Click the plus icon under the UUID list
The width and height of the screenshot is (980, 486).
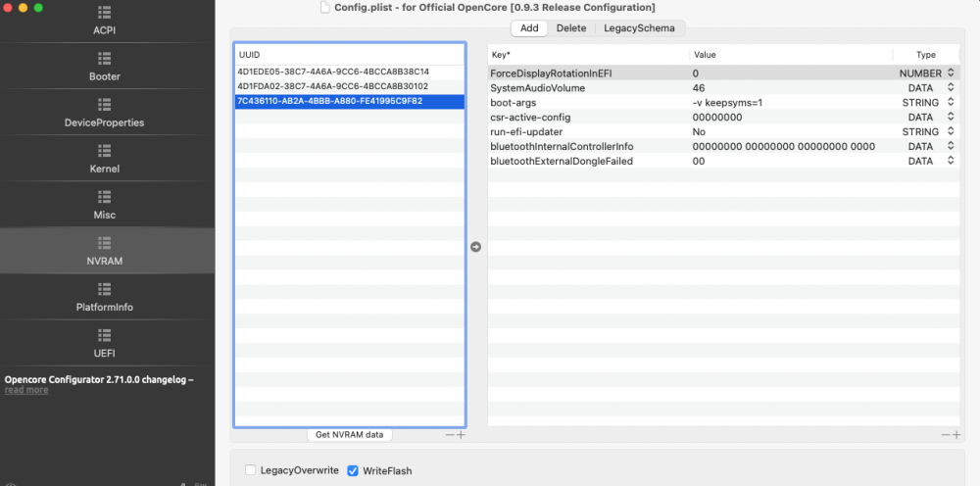(461, 435)
